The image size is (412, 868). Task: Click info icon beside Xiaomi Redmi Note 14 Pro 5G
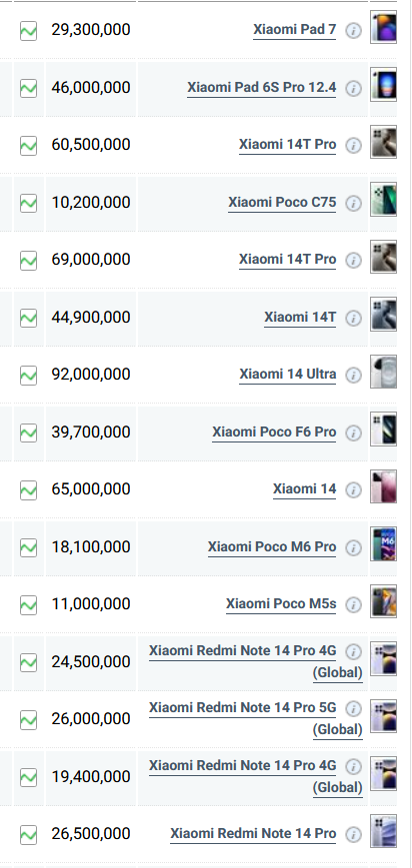[x=353, y=708]
